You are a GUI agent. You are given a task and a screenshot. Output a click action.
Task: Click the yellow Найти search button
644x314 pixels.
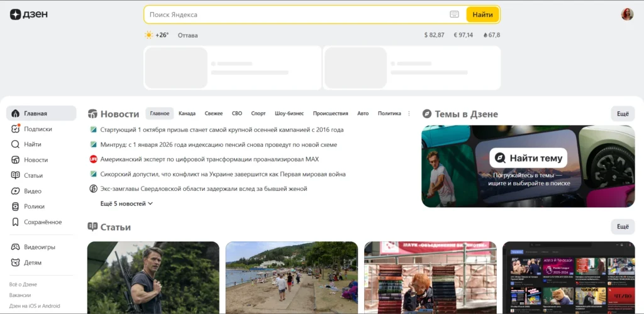tap(482, 14)
